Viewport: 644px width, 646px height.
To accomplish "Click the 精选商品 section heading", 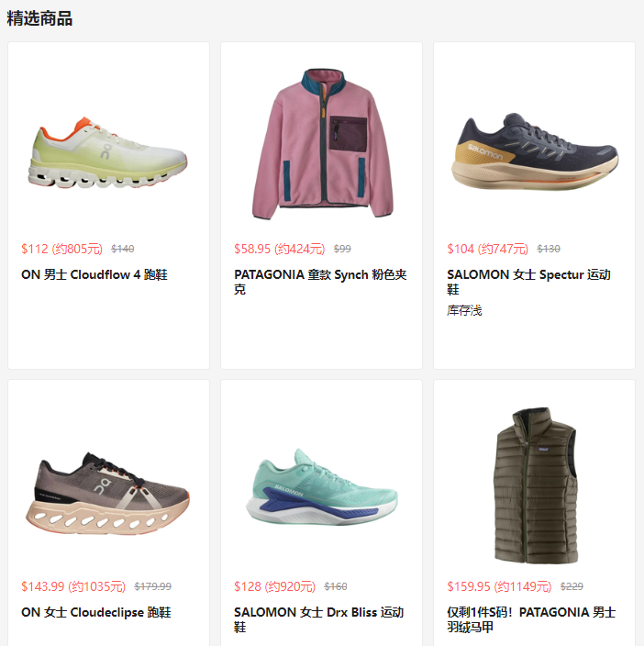I will point(39,18).
